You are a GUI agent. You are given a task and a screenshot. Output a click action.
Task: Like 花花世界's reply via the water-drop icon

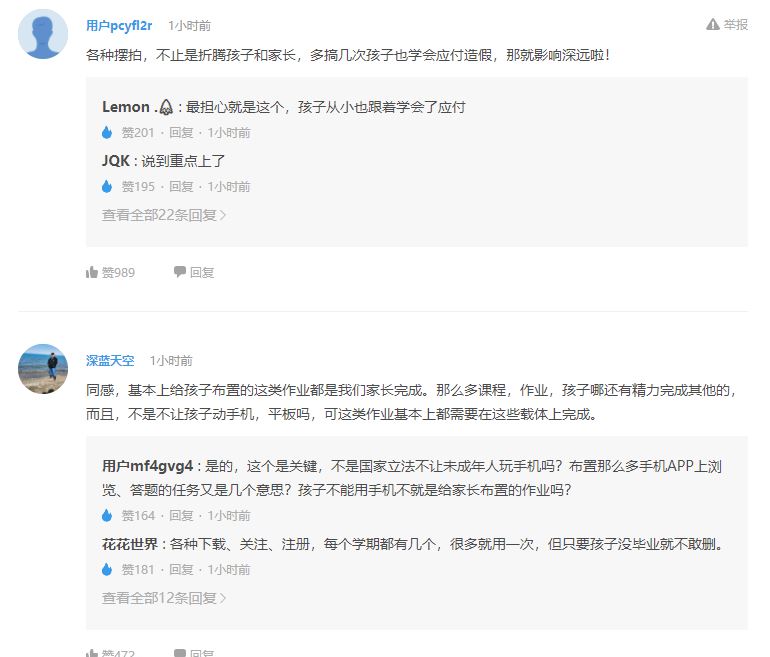pyautogui.click(x=108, y=569)
